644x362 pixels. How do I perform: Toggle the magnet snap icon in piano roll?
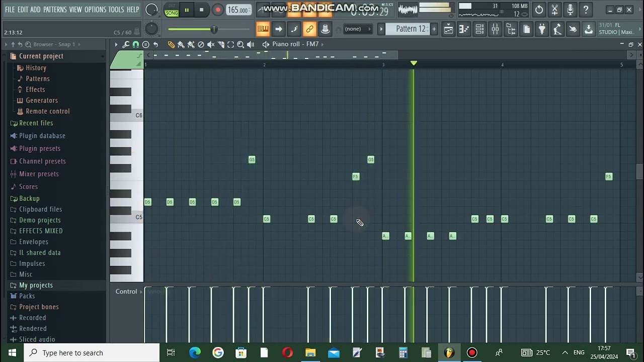coord(135,44)
